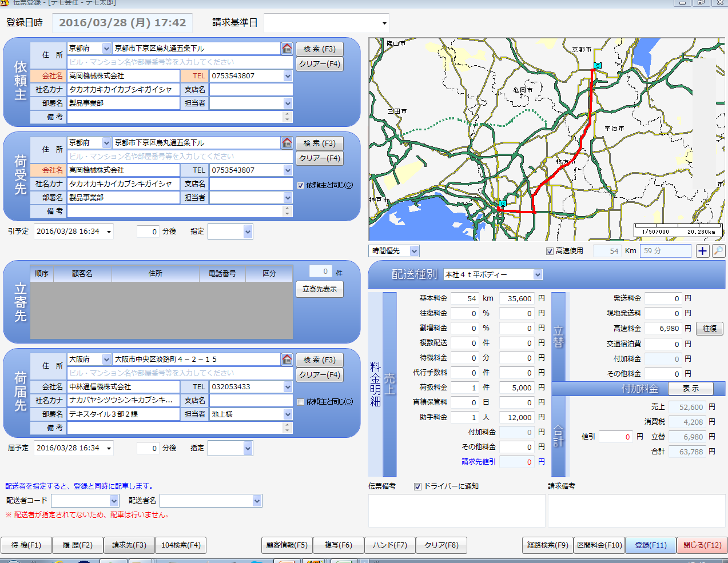Click 区間料金(F10) button
Viewport: 728px width, 563px height.
pos(599,545)
